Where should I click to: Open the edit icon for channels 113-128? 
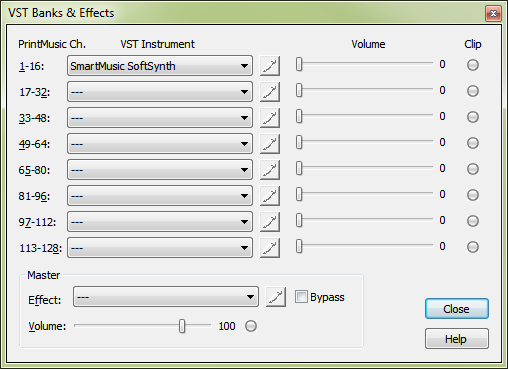coord(270,248)
